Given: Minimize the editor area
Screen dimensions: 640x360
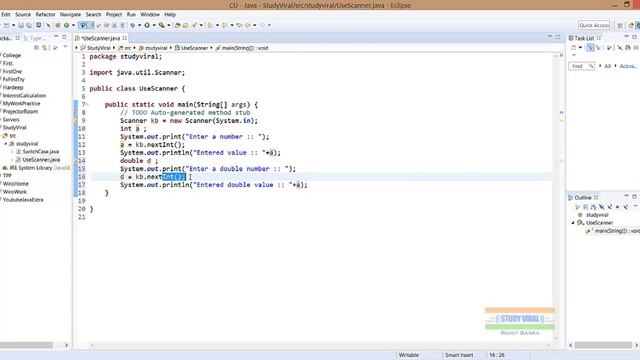Looking at the screenshot, I should click(x=549, y=37).
